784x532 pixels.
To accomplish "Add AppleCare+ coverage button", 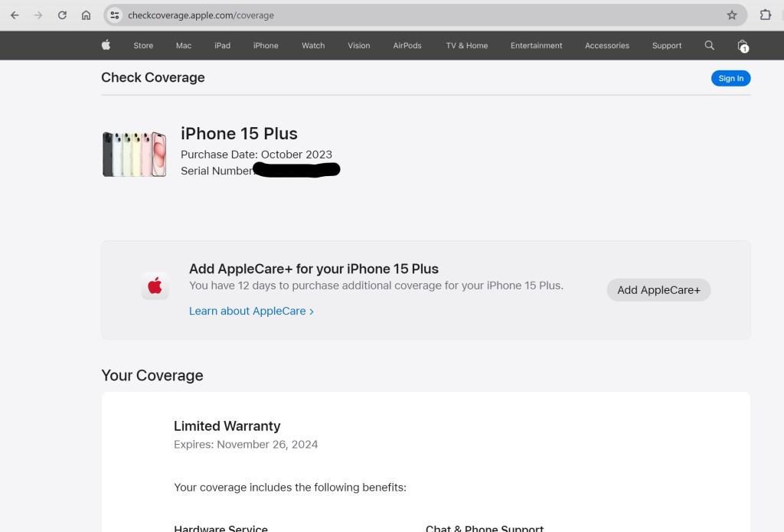I will [x=658, y=290].
